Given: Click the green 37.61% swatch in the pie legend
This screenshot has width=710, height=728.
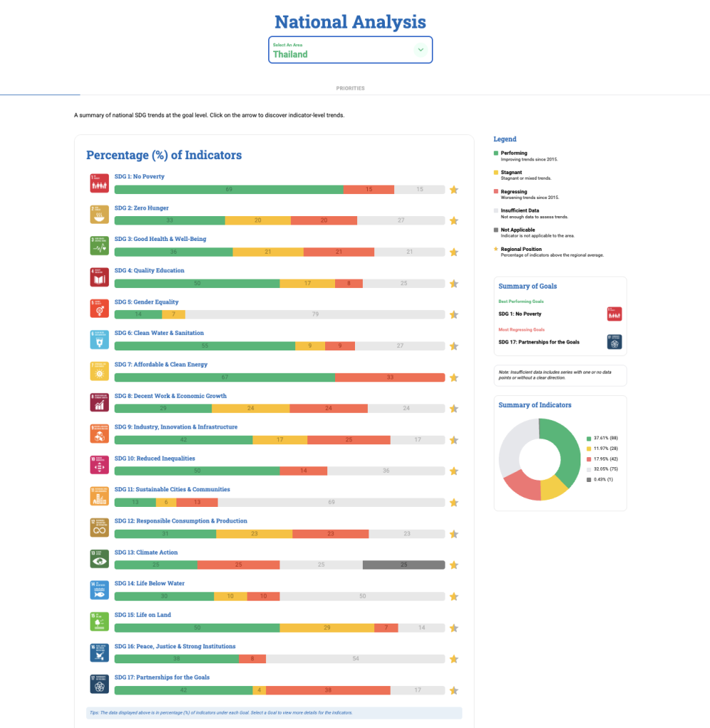Looking at the screenshot, I should coord(588,439).
